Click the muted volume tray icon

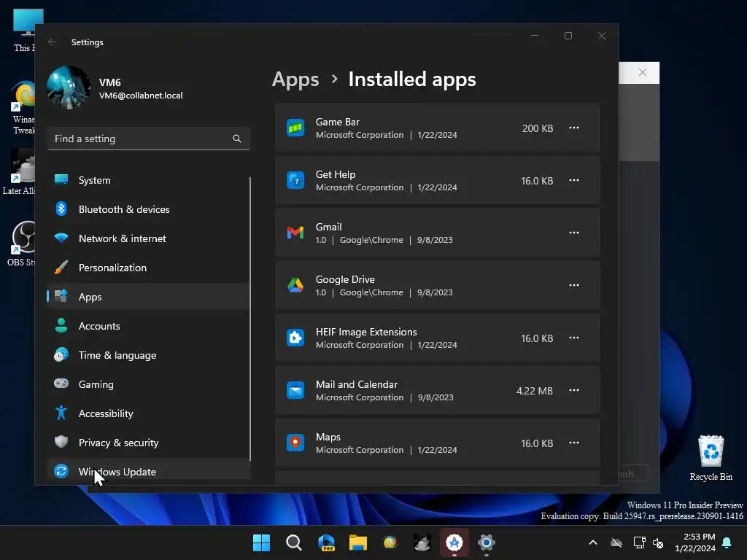pos(658,542)
